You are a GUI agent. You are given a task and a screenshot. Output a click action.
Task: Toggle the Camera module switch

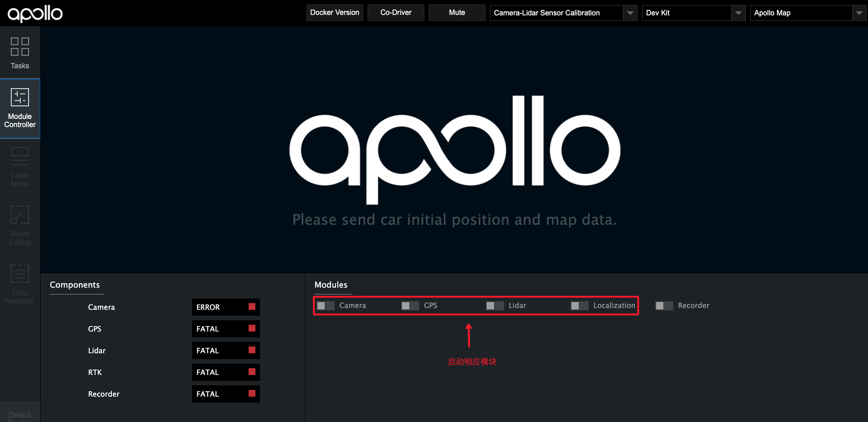[326, 306]
